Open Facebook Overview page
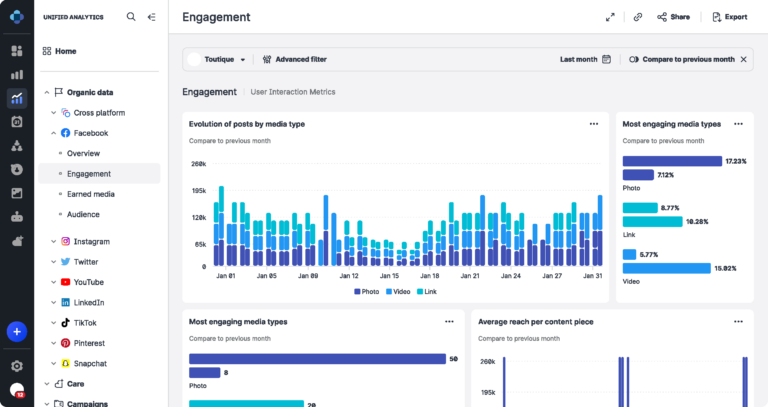Image resolution: width=768 pixels, height=407 pixels. click(x=83, y=153)
